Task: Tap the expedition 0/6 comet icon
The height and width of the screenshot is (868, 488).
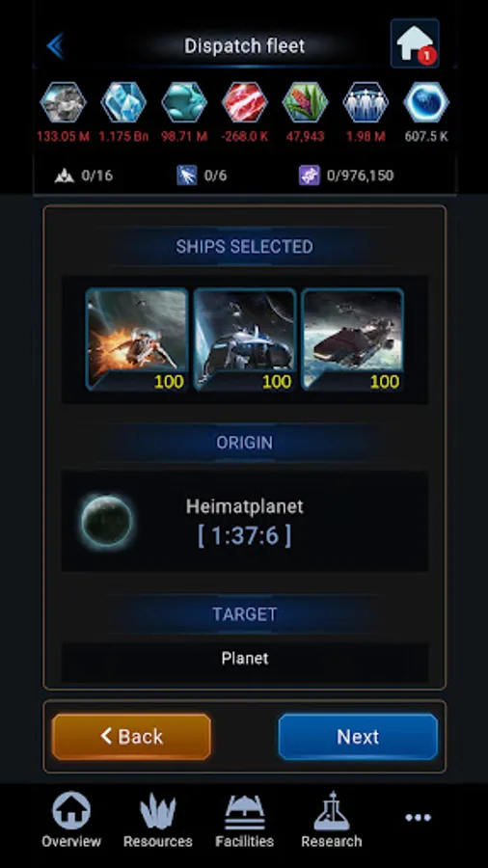Action: (187, 176)
